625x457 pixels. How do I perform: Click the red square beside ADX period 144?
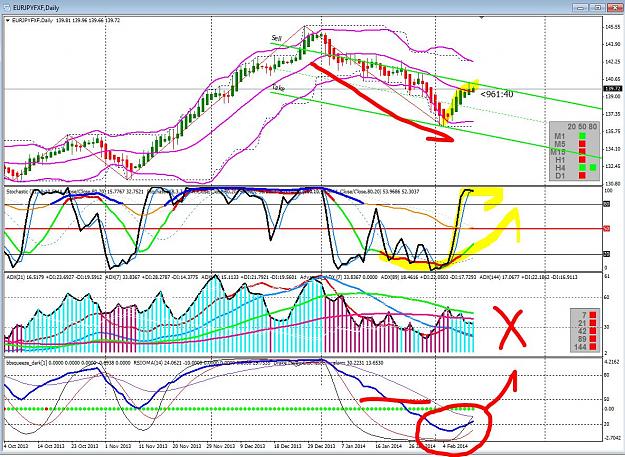(x=593, y=347)
